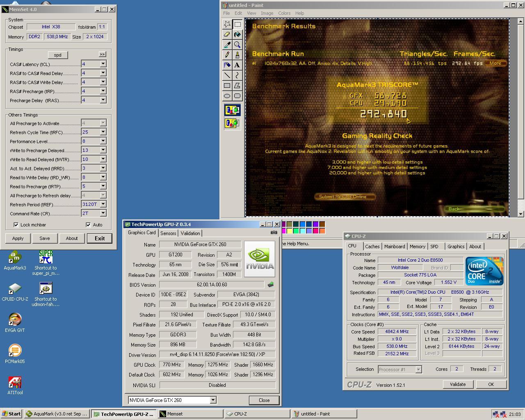
Task: Select the Text tool in Paint
Action: pyautogui.click(x=237, y=65)
